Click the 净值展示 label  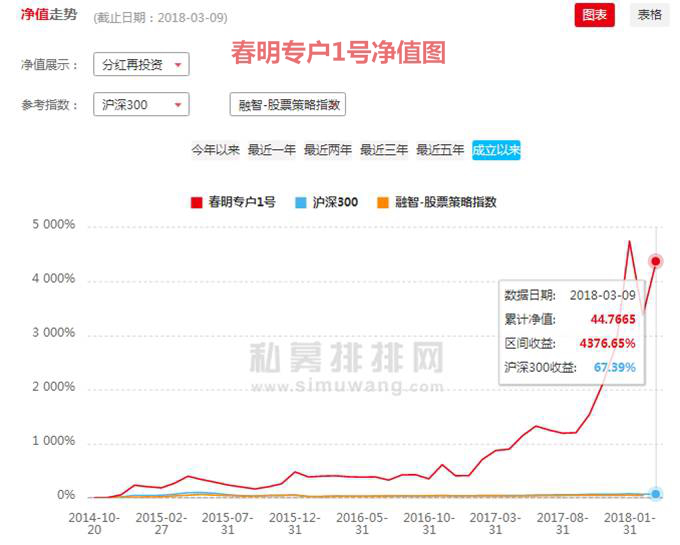(x=49, y=65)
